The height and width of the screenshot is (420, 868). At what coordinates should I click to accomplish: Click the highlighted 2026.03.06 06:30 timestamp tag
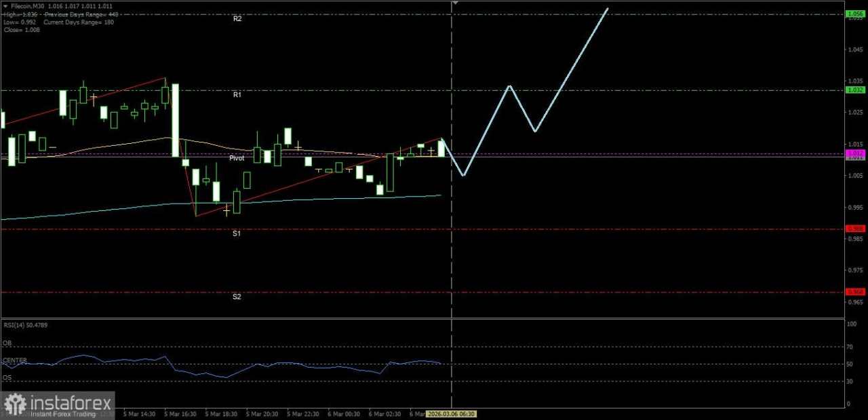(x=452, y=414)
